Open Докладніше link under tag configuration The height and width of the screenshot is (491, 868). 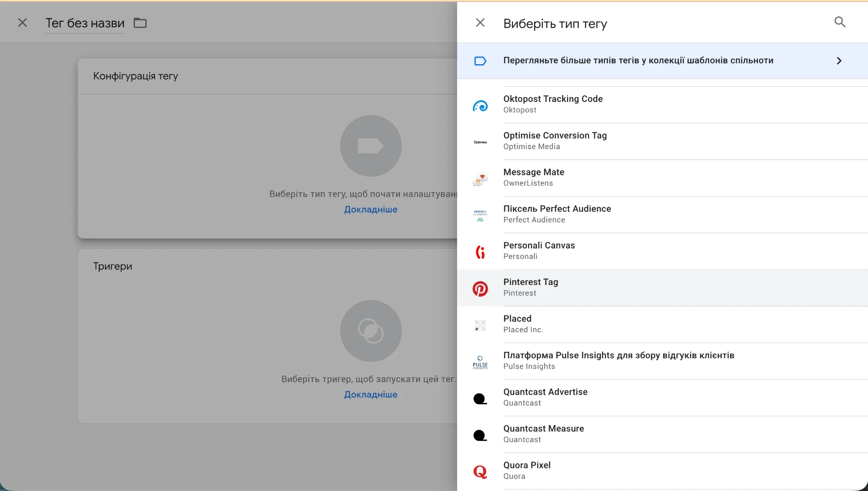point(371,209)
